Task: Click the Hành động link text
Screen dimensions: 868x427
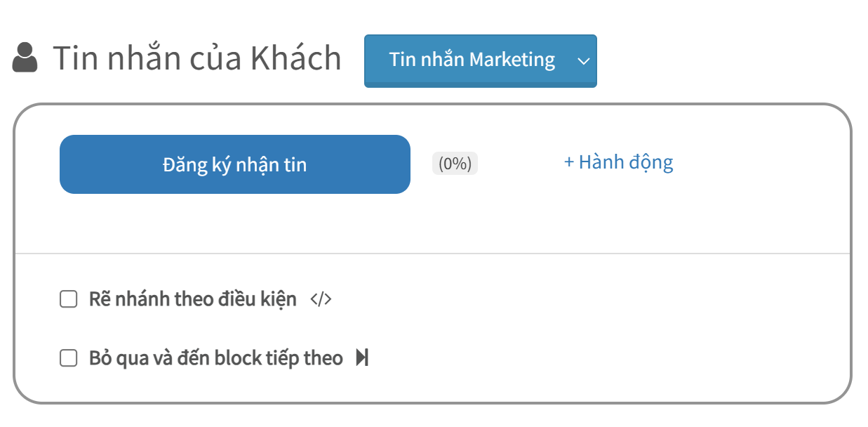Action: point(626,163)
